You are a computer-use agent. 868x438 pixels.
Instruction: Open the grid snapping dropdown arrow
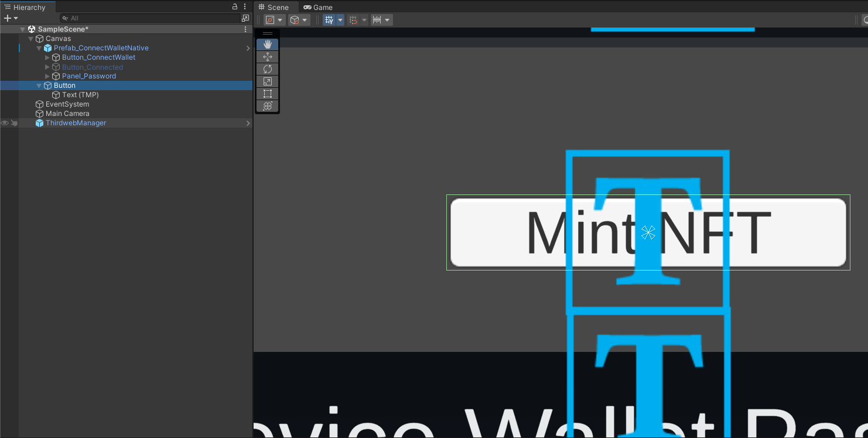pos(364,20)
